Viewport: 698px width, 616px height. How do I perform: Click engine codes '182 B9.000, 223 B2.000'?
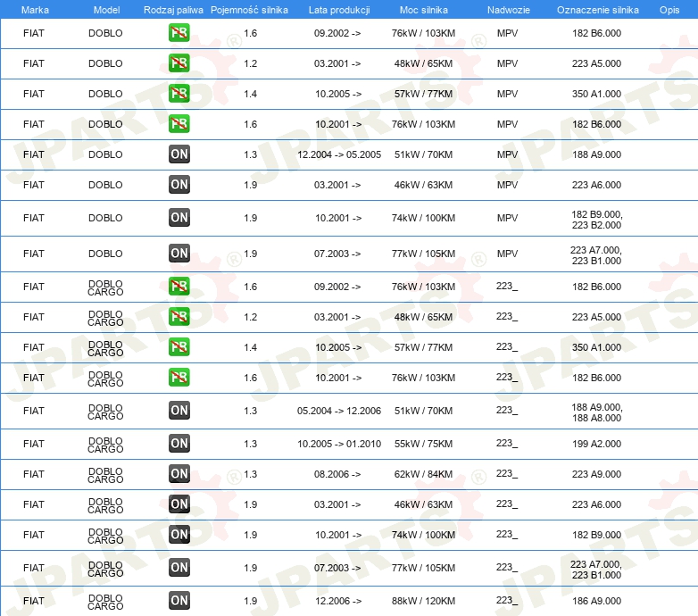[x=596, y=220]
